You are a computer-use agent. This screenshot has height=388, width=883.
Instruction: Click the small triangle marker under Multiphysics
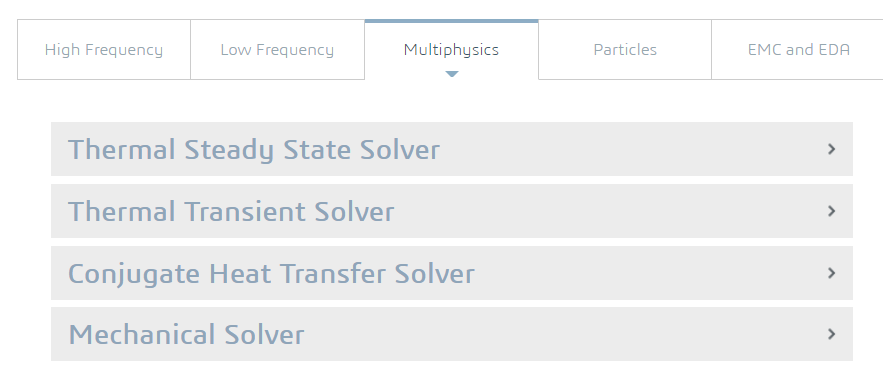point(452,74)
